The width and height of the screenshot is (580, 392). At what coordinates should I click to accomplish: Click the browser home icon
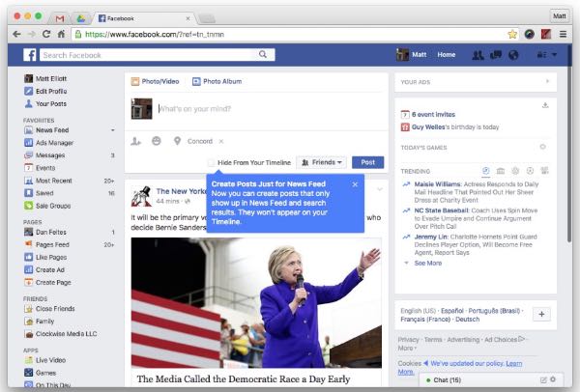(x=61, y=34)
